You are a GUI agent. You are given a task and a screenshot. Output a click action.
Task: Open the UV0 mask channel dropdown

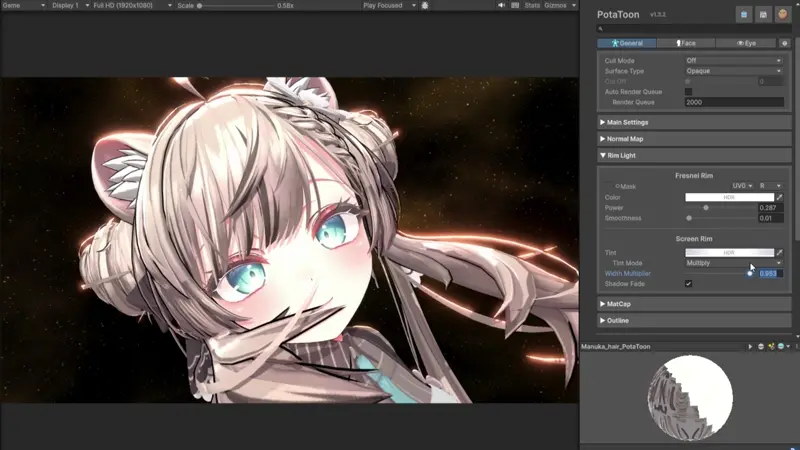point(742,186)
